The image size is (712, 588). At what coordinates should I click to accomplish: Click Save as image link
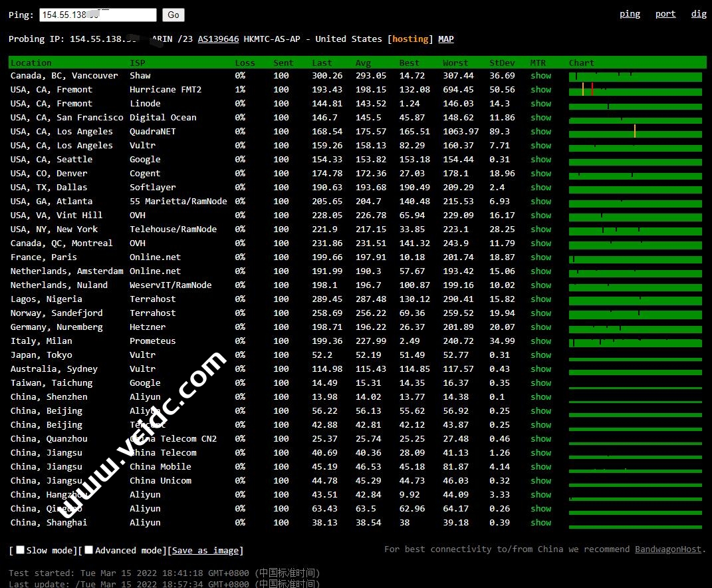[205, 551]
